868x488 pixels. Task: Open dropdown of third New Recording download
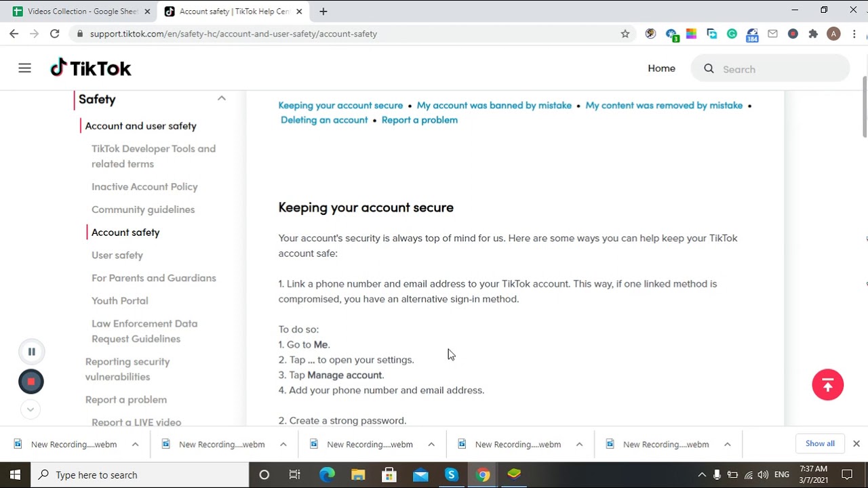[431, 445]
